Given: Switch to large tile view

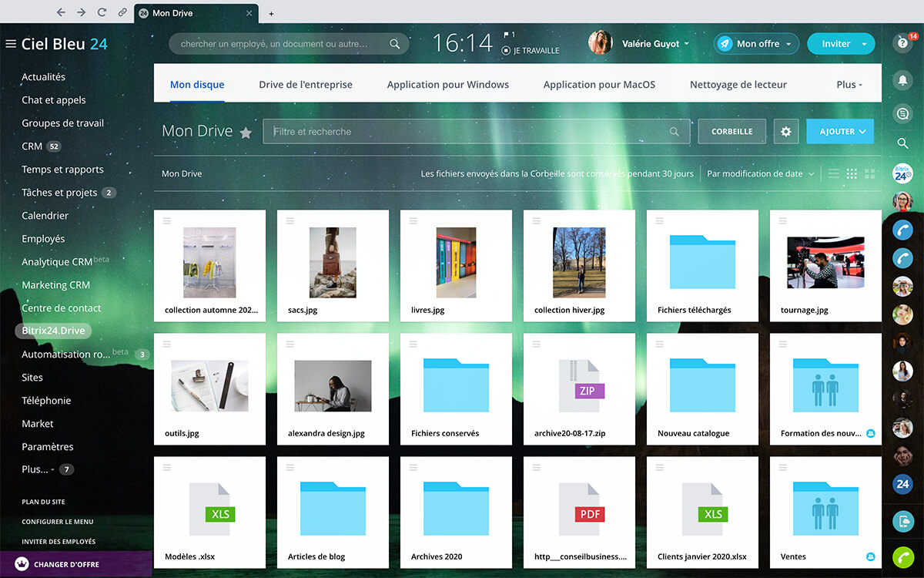Looking at the screenshot, I should pyautogui.click(x=870, y=174).
